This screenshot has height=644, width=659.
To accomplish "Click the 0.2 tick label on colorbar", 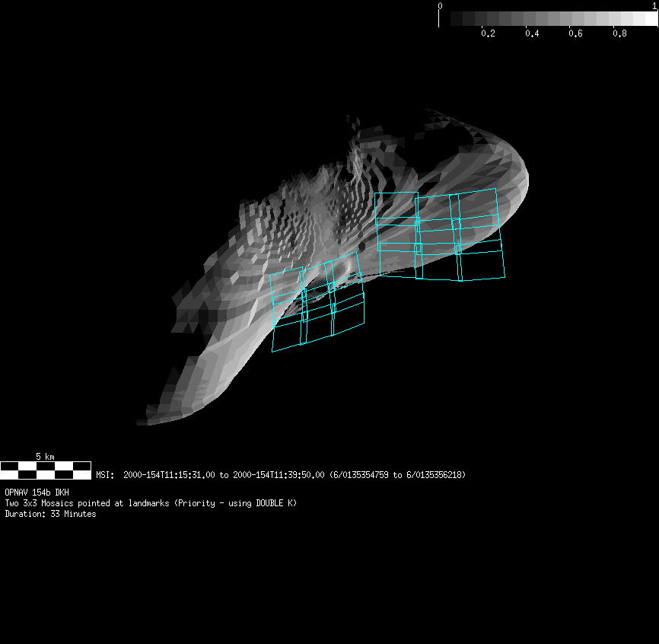I will pos(488,33).
